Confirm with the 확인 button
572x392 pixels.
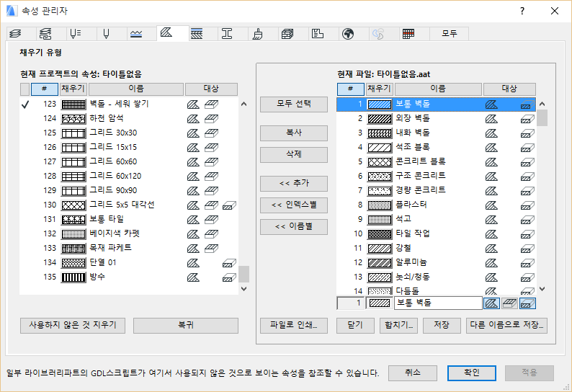pos(472,373)
